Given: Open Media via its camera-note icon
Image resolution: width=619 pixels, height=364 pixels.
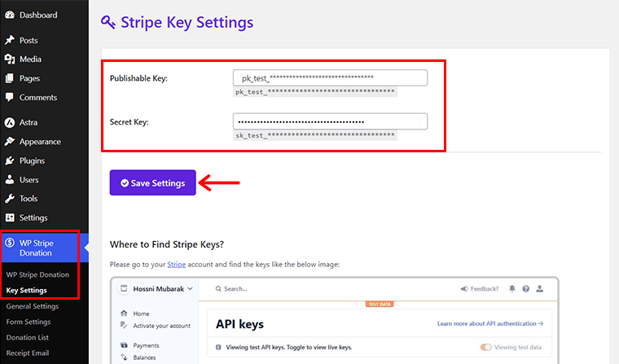Looking at the screenshot, I should [10, 59].
